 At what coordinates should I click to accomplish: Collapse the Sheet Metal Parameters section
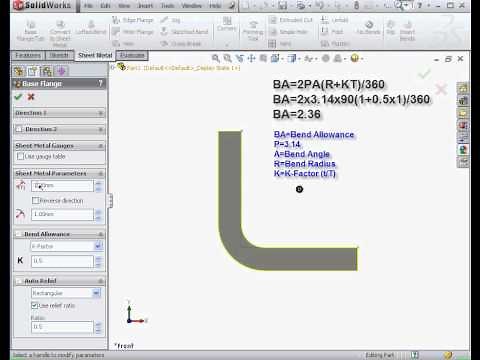click(101, 174)
